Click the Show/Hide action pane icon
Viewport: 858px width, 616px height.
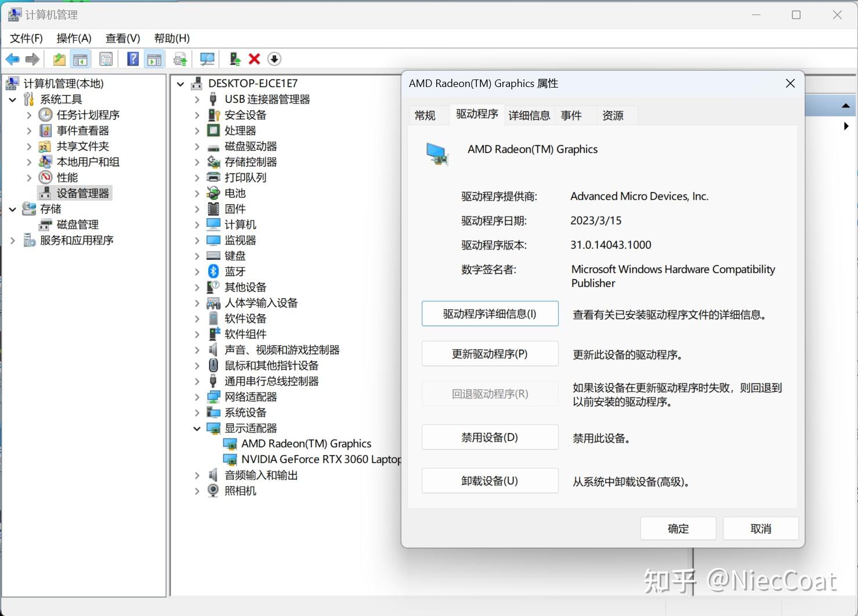tap(154, 59)
